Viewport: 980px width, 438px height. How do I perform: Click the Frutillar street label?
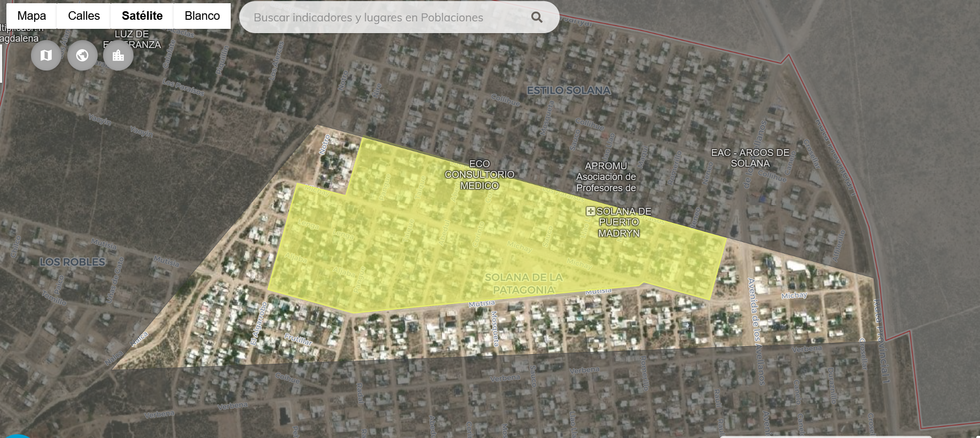pyautogui.click(x=298, y=339)
